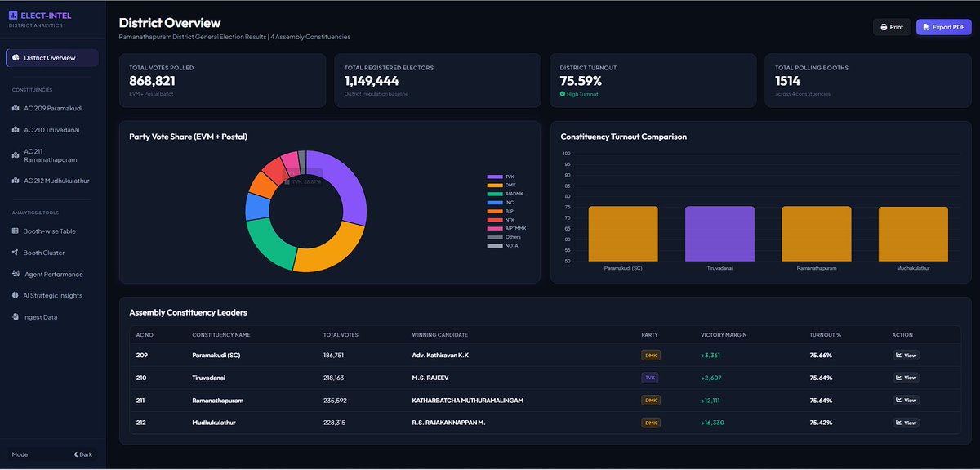The height and width of the screenshot is (470, 980).
Task: View details for Mudhukulathur table row
Action: (x=906, y=423)
